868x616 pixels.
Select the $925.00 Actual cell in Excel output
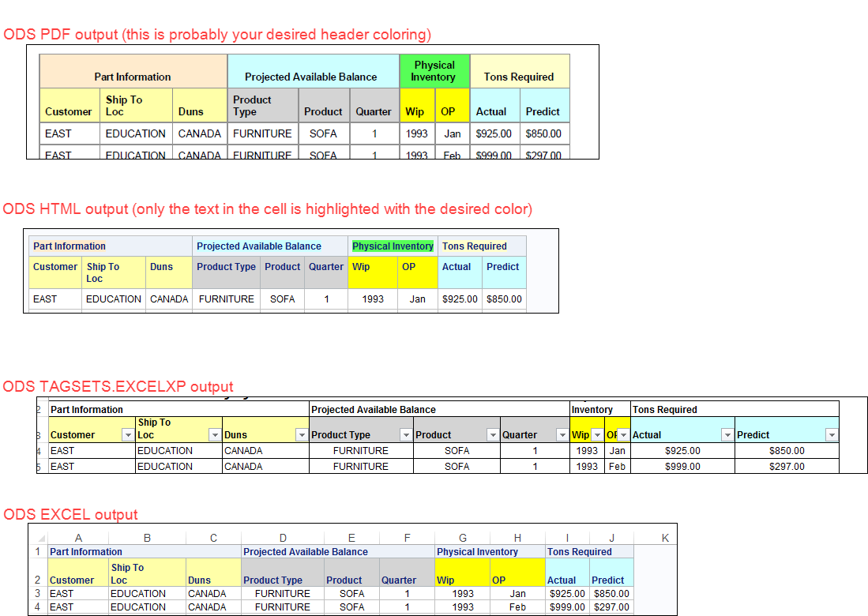[567, 593]
